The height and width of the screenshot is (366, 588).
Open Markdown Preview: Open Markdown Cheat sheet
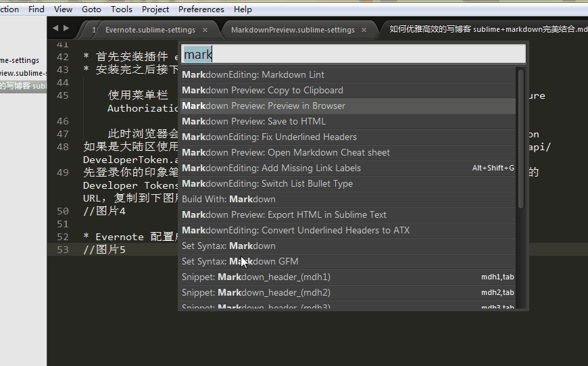(x=348, y=153)
